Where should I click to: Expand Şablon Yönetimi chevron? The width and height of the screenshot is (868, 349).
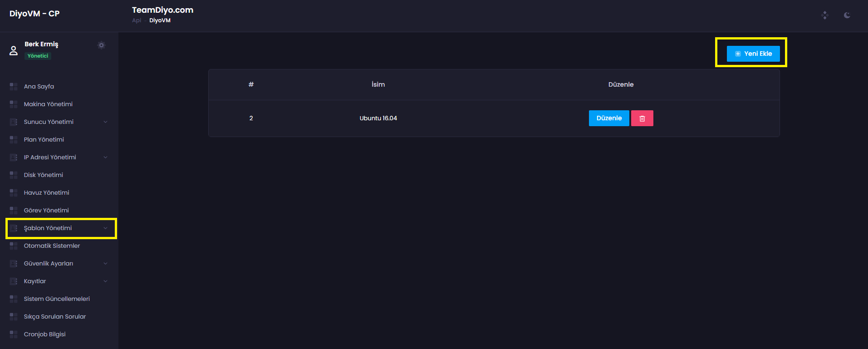click(x=105, y=228)
